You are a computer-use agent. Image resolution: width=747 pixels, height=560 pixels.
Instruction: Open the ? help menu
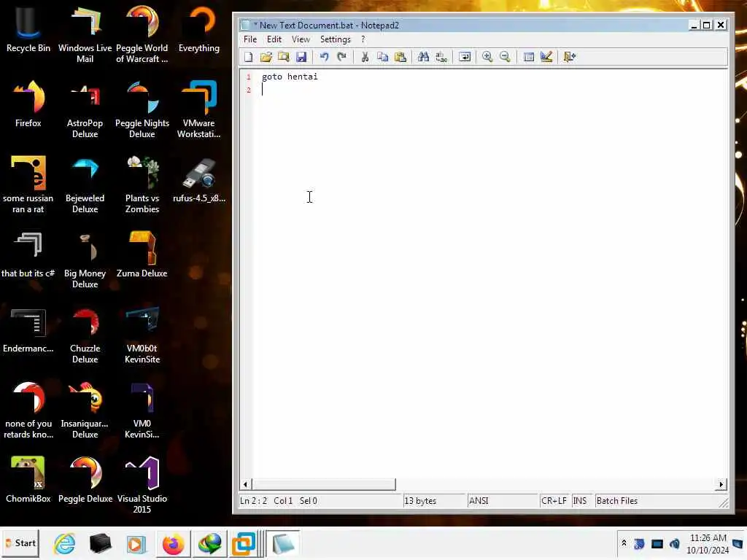pyautogui.click(x=363, y=39)
